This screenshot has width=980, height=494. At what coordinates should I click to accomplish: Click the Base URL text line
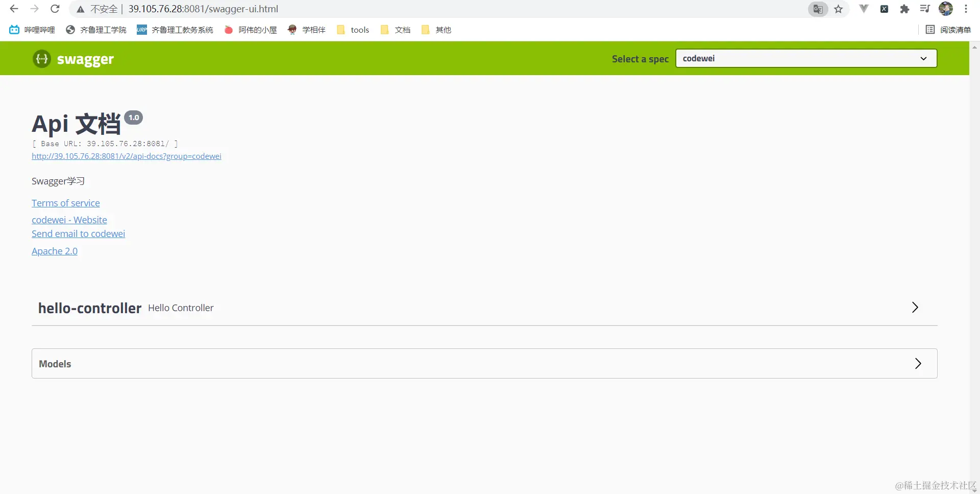(x=105, y=144)
